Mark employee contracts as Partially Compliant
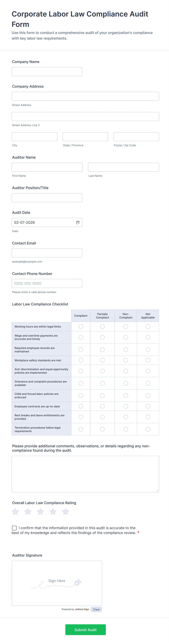This screenshot has height=644, width=169. point(102,406)
